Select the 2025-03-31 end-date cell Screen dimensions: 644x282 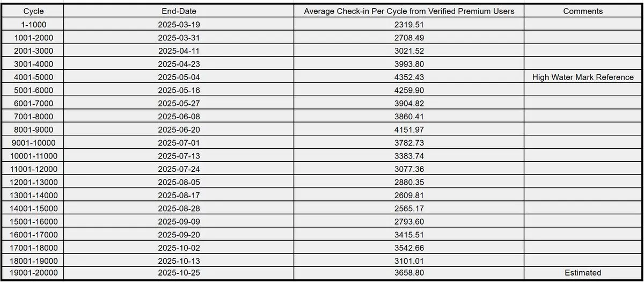click(179, 38)
